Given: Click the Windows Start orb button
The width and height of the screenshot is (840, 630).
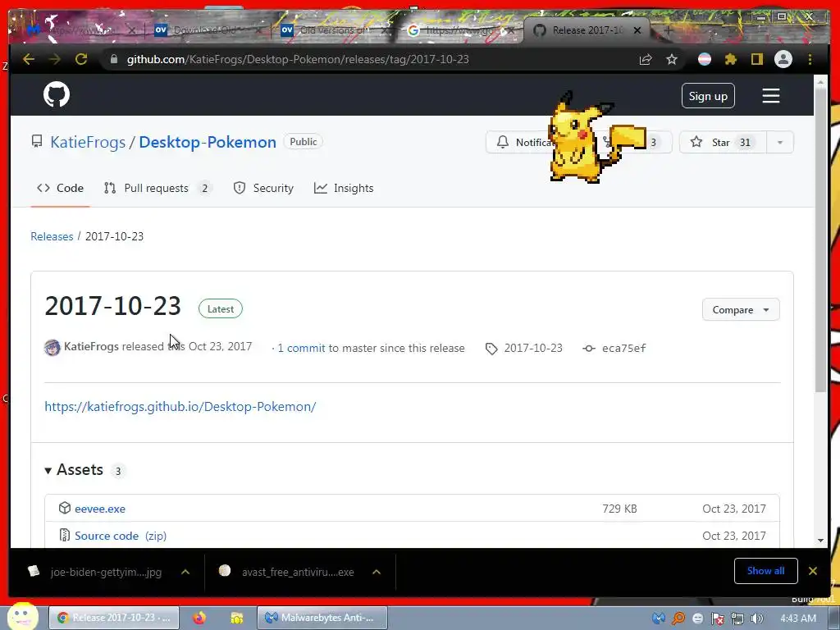Looking at the screenshot, I should click(23, 616).
